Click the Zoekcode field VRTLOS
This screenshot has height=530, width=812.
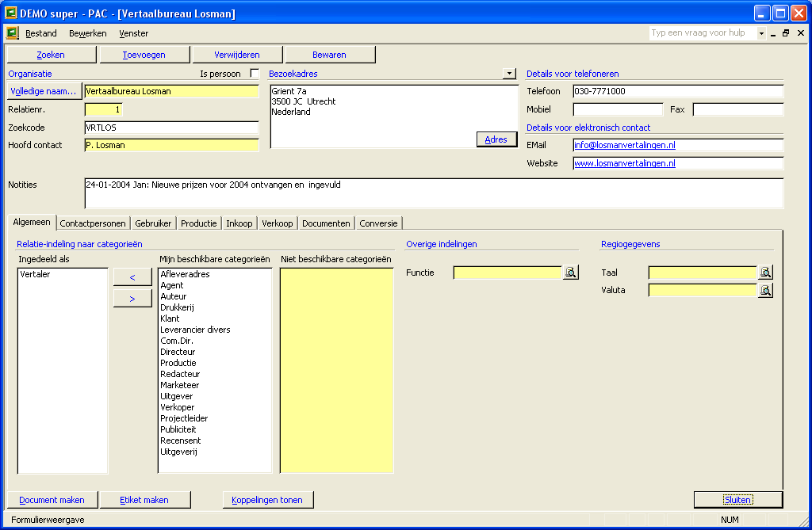171,128
